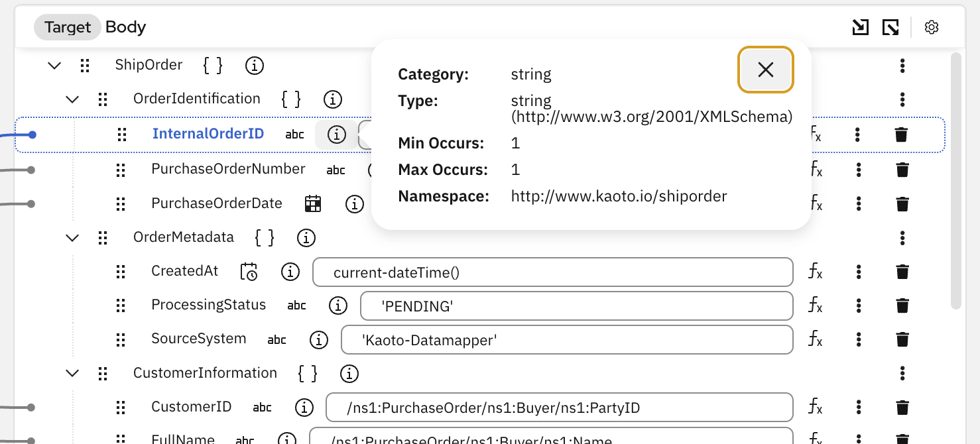Show info for ProcessingStatus
980x444 pixels.
click(338, 305)
